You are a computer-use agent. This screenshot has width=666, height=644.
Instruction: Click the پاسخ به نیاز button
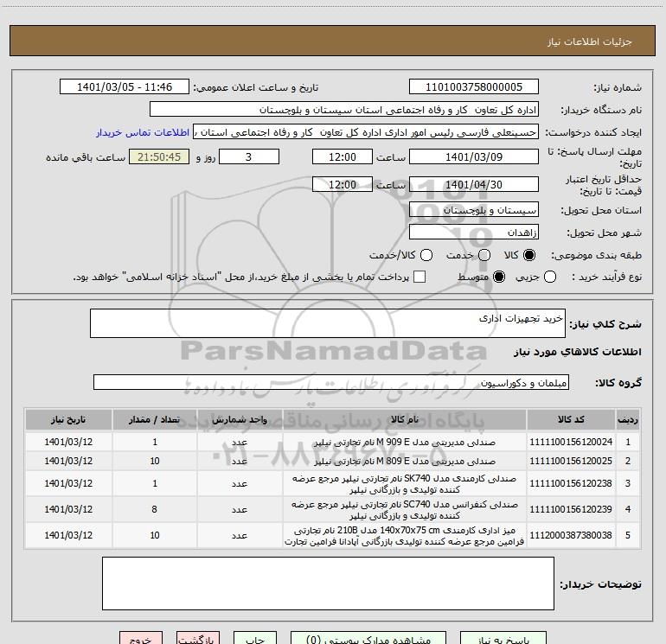point(503,640)
